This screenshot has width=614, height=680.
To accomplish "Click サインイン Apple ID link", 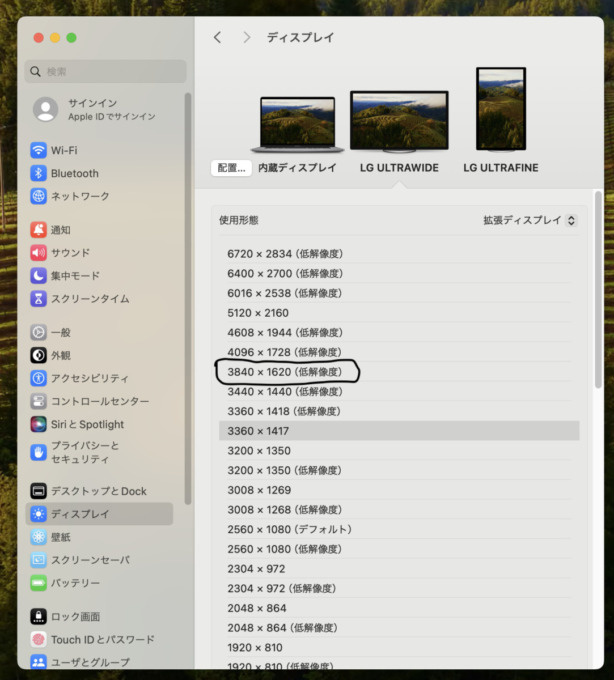I will (111, 109).
